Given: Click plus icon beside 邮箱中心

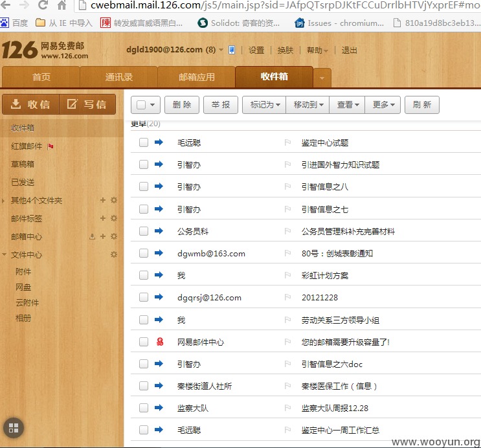Looking at the screenshot, I should pyautogui.click(x=103, y=236).
